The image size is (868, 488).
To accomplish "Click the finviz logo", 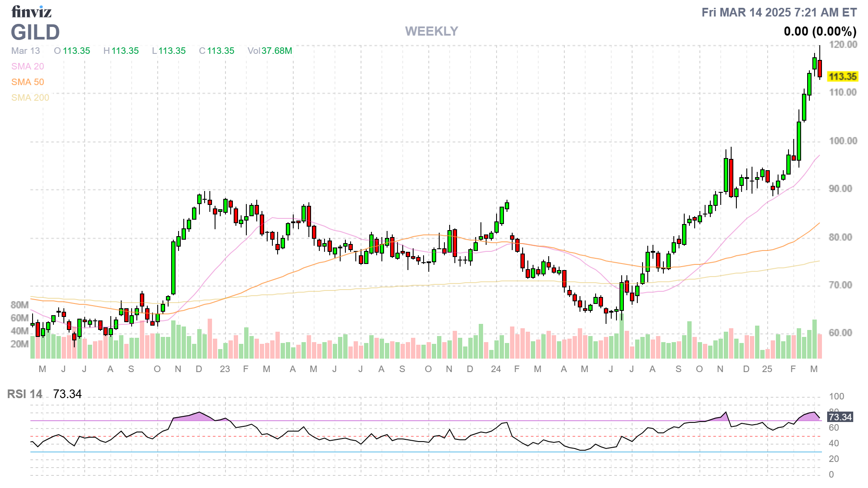I will pos(31,12).
